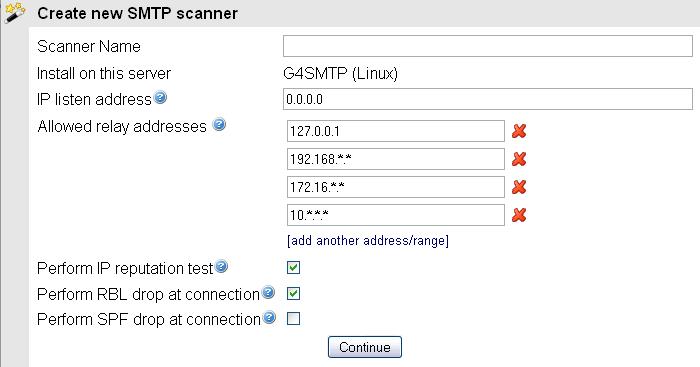Uncheck Perform RBL drop at connection

[293, 293]
